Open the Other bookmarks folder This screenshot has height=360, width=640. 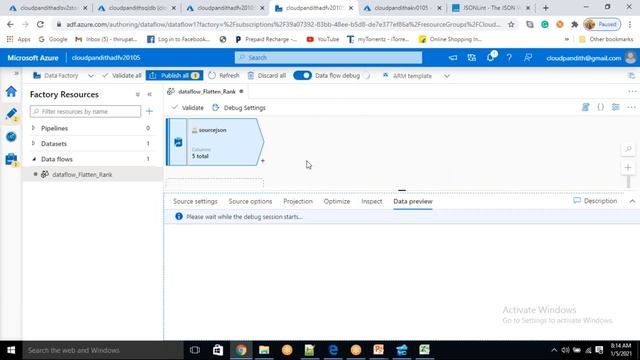(606, 39)
